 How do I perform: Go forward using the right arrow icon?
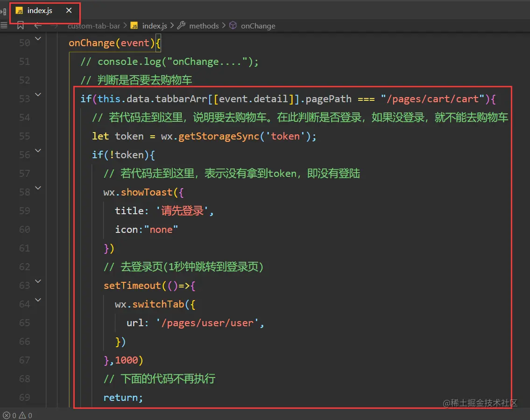pos(54,26)
